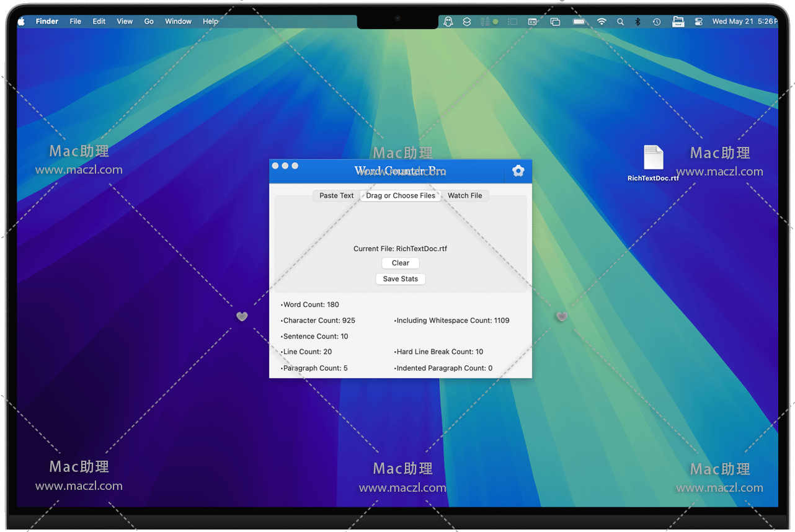This screenshot has width=795, height=532.
Task: Open Word Counter Pro settings gear
Action: coord(518,171)
